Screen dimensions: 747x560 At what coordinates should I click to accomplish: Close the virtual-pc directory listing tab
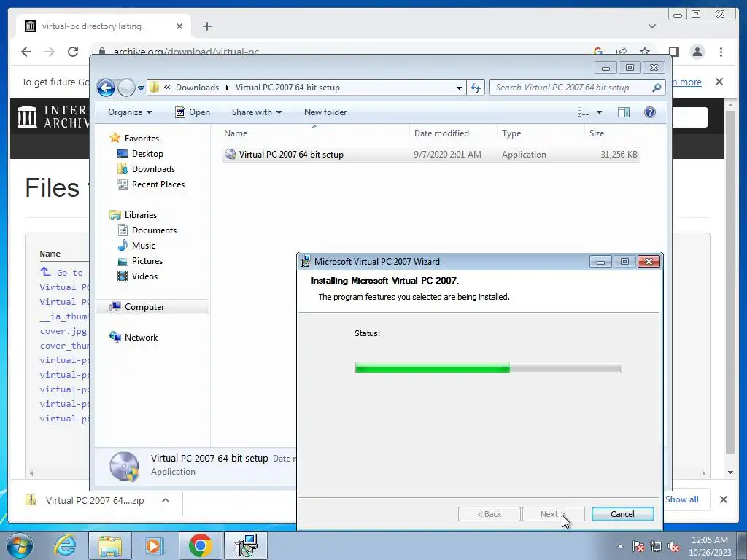pos(179,26)
